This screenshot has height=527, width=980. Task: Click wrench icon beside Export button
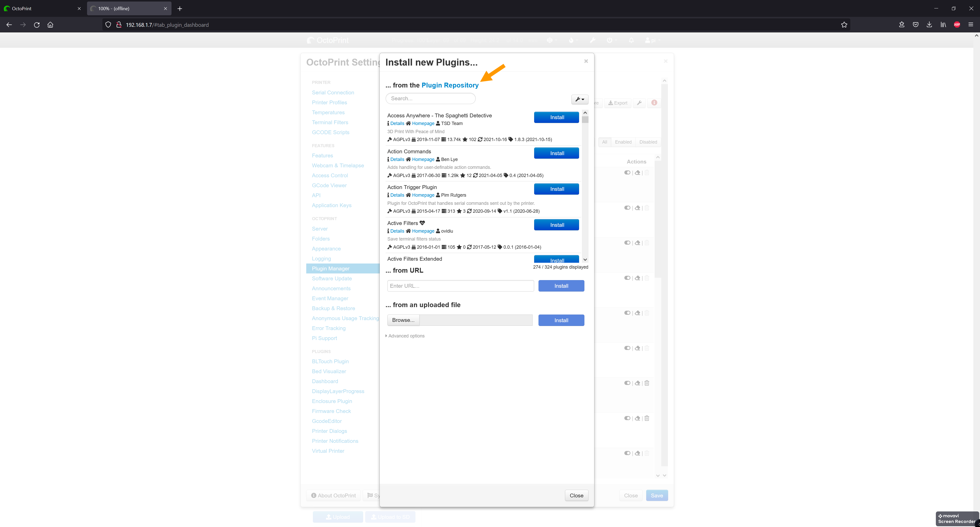click(x=639, y=103)
